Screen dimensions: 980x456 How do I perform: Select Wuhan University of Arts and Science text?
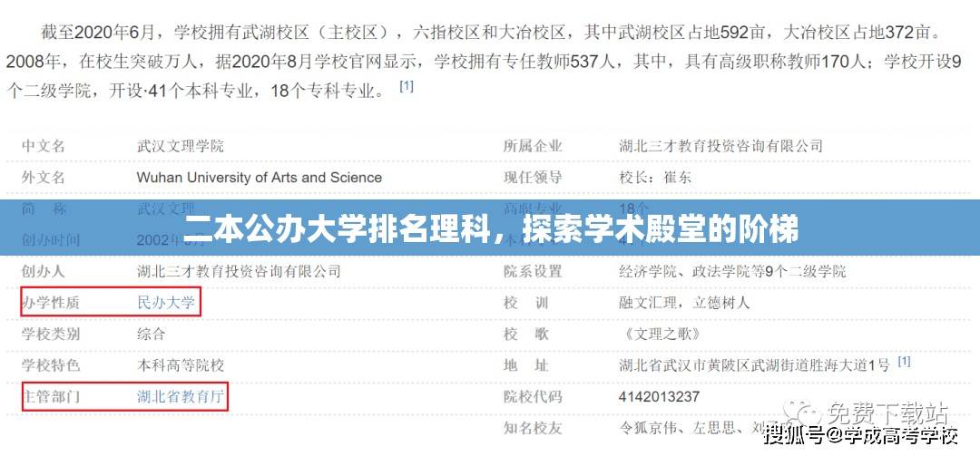click(x=260, y=178)
